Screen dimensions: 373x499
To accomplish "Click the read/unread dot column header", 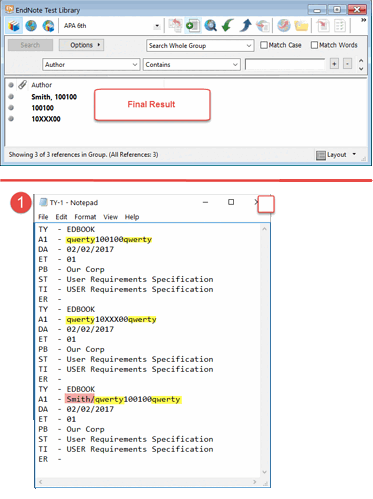I will (11, 85).
